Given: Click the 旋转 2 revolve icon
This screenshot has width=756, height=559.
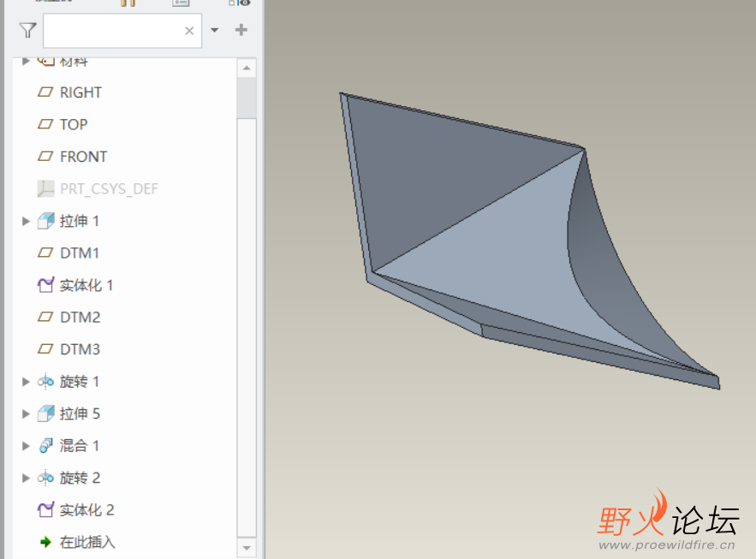Looking at the screenshot, I should (x=45, y=478).
